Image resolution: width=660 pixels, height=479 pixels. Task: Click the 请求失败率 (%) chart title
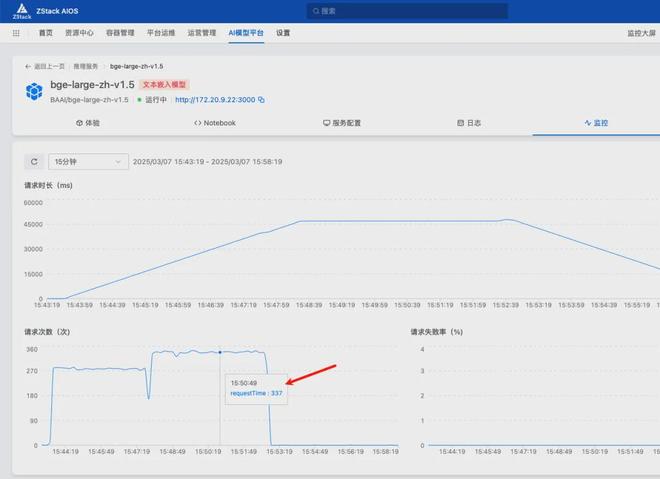436,332
